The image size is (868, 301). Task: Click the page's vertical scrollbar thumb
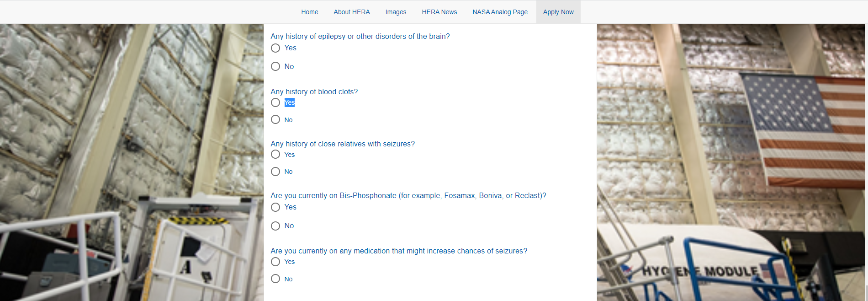[866, 293]
